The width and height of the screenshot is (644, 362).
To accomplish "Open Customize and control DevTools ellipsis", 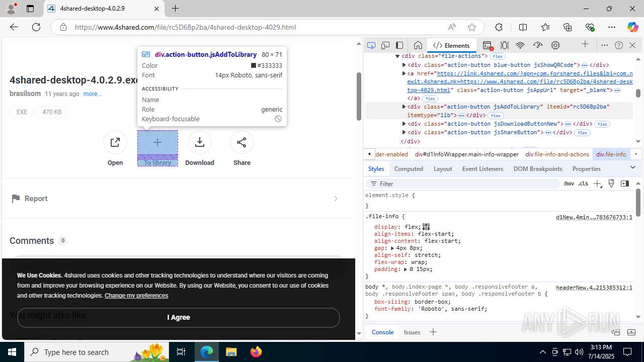I will click(605, 45).
